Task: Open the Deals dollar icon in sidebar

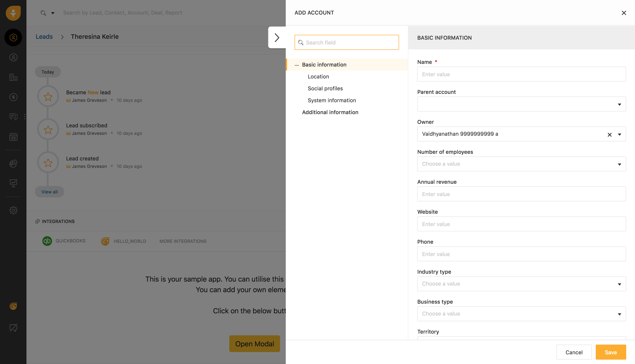Action: (x=13, y=97)
